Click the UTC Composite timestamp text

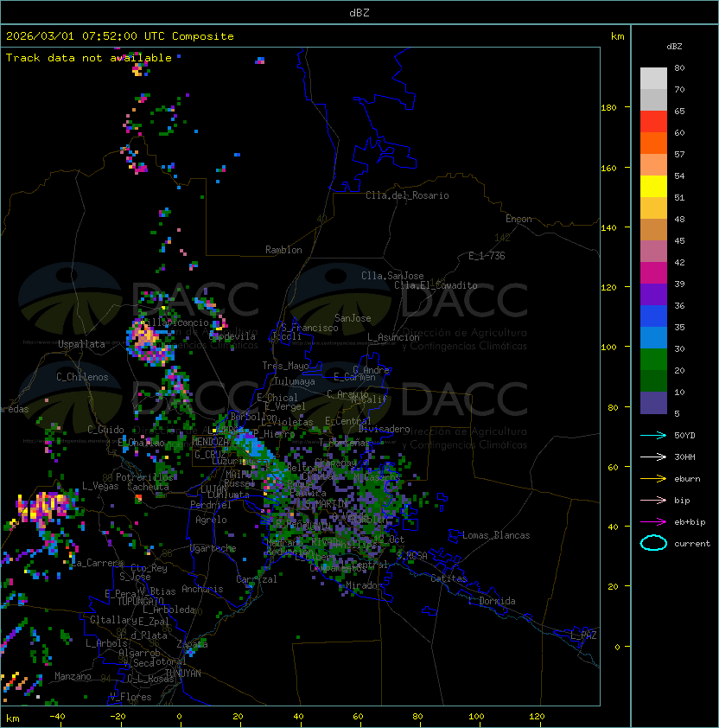tap(120, 36)
